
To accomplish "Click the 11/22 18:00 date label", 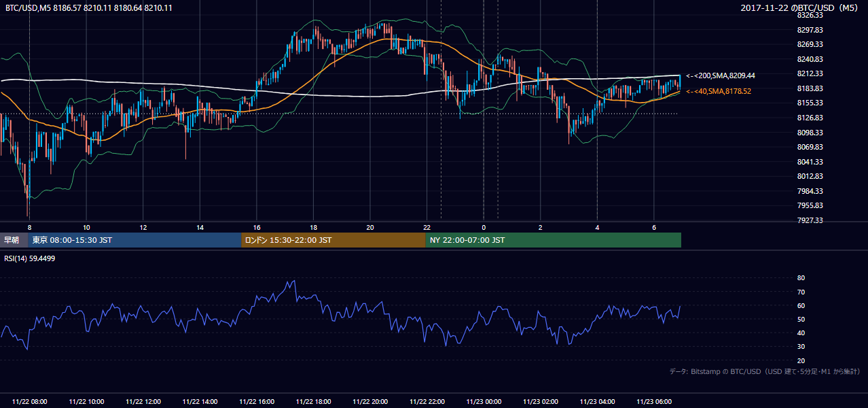I will (313, 402).
